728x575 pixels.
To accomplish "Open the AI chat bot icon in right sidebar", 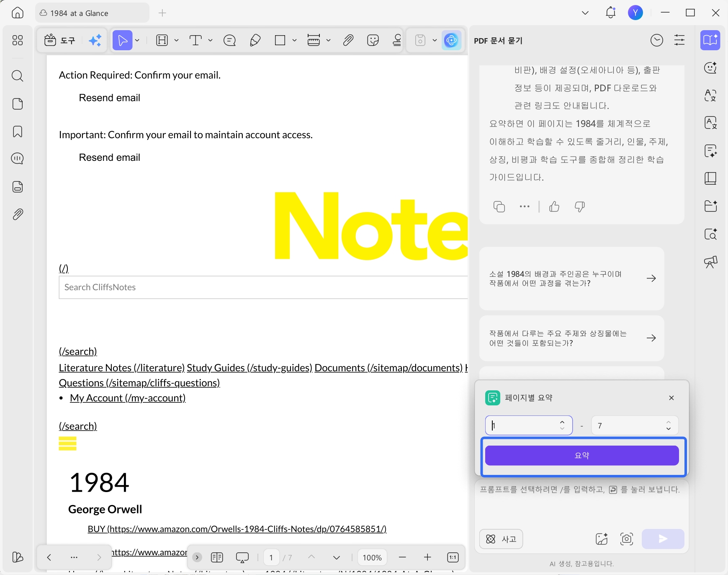I will coord(710,68).
